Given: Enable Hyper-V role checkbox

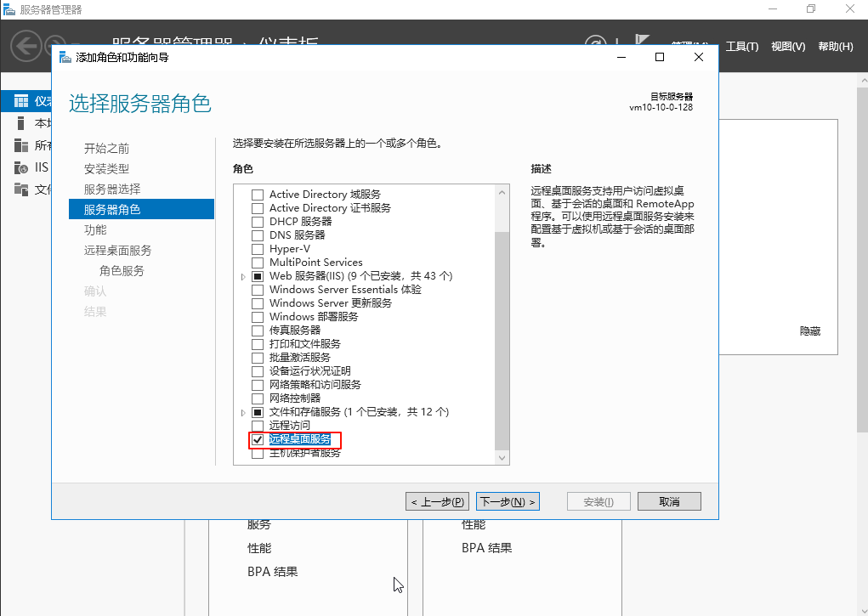Looking at the screenshot, I should 258,249.
